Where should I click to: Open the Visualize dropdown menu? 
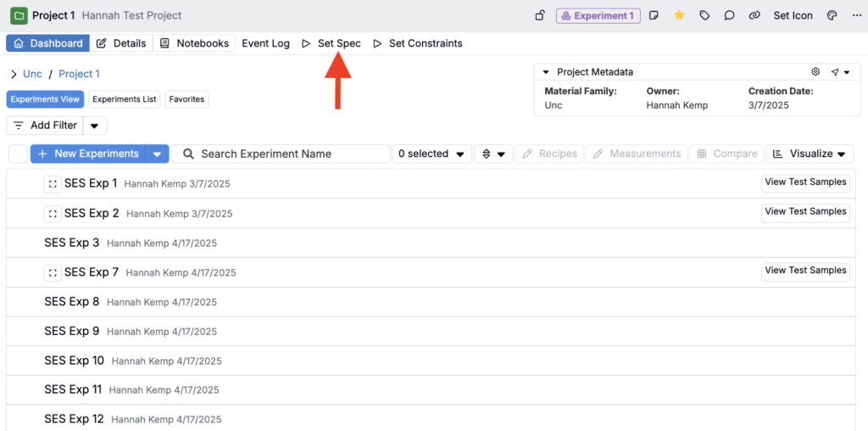pos(810,154)
